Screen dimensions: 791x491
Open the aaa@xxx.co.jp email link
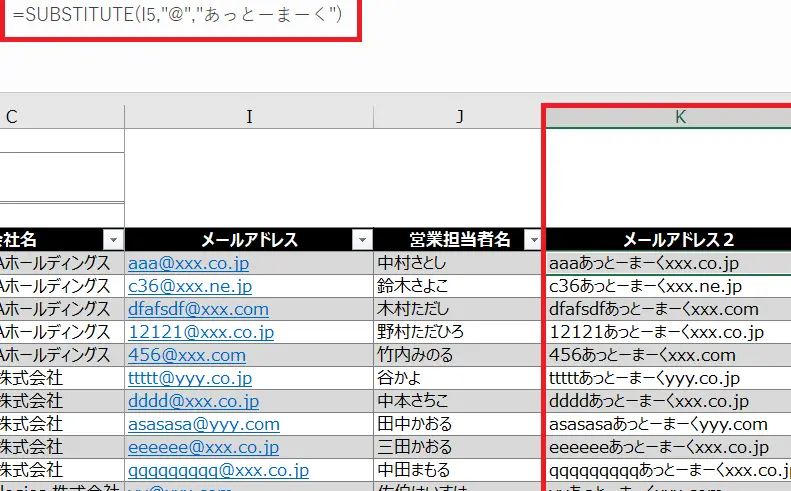point(188,263)
